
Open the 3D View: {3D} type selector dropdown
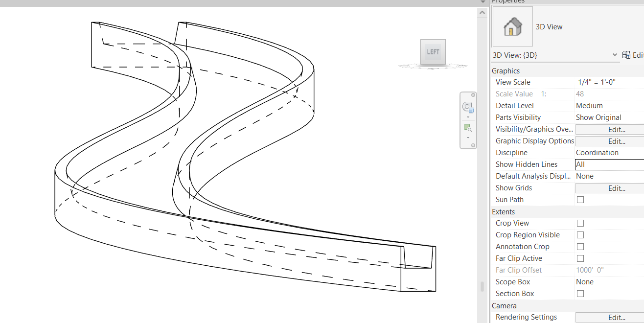tap(616, 55)
